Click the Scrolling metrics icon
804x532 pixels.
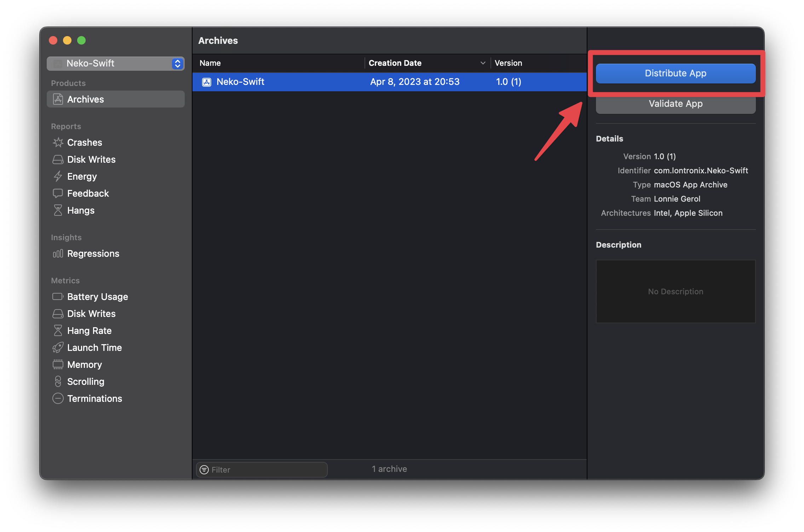[58, 382]
